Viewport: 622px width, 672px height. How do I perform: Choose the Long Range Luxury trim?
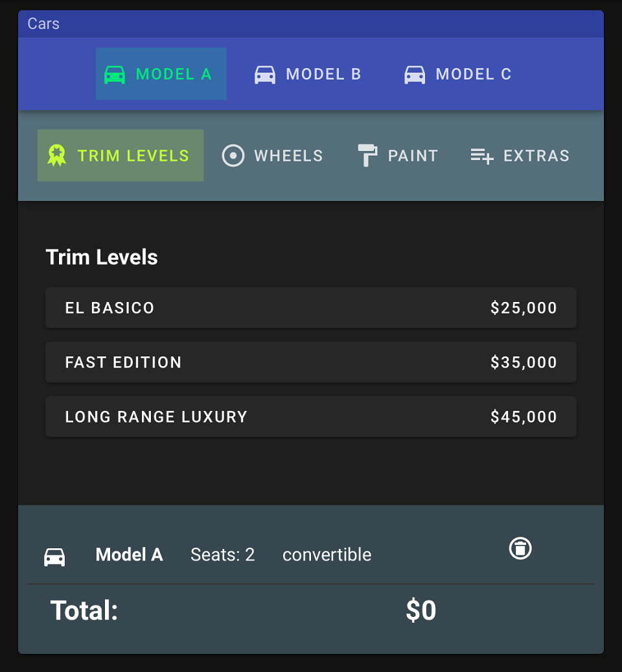tap(311, 417)
